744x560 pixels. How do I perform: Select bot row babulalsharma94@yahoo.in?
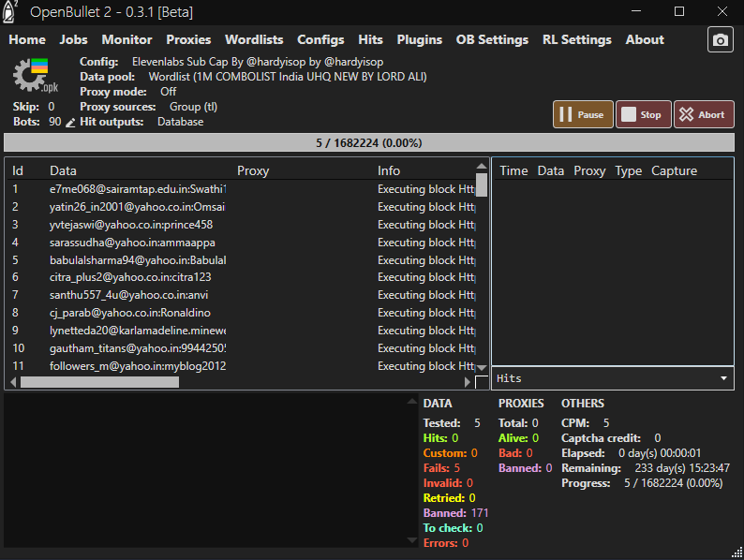[x=244, y=259]
